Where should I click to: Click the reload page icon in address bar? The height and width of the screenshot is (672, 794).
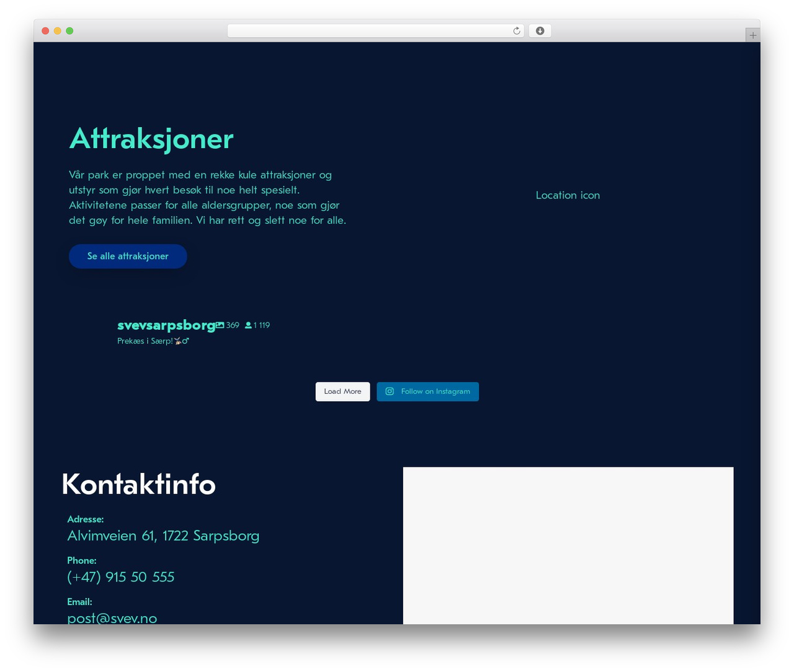(x=516, y=31)
